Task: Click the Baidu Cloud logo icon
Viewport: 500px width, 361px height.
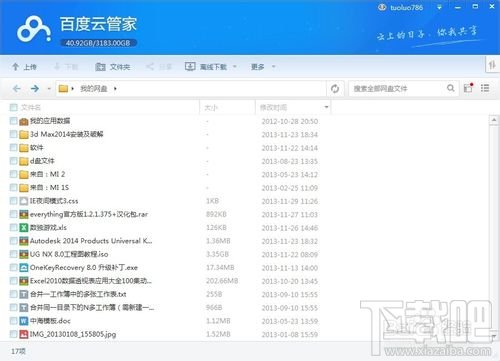Action: click(34, 29)
